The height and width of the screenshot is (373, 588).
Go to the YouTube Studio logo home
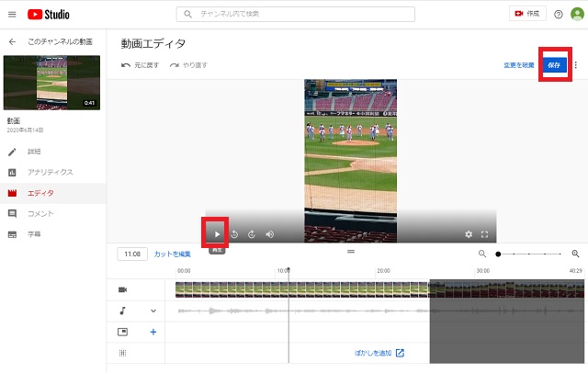point(49,15)
